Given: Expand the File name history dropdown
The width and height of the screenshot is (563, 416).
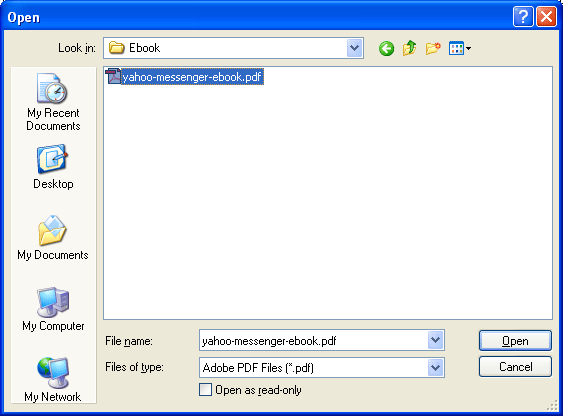Looking at the screenshot, I should point(436,340).
